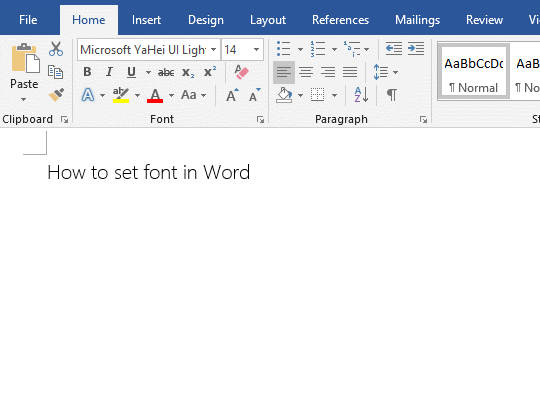Screen dimensions: 540x420
Task: Click Line and Paragraph Spacing icon
Action: pos(381,72)
